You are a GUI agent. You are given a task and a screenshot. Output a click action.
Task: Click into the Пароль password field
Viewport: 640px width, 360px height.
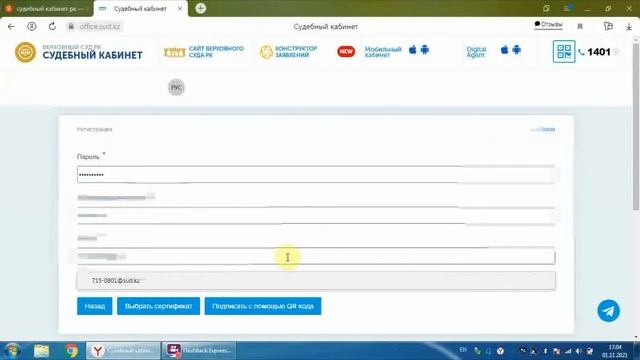pos(316,175)
